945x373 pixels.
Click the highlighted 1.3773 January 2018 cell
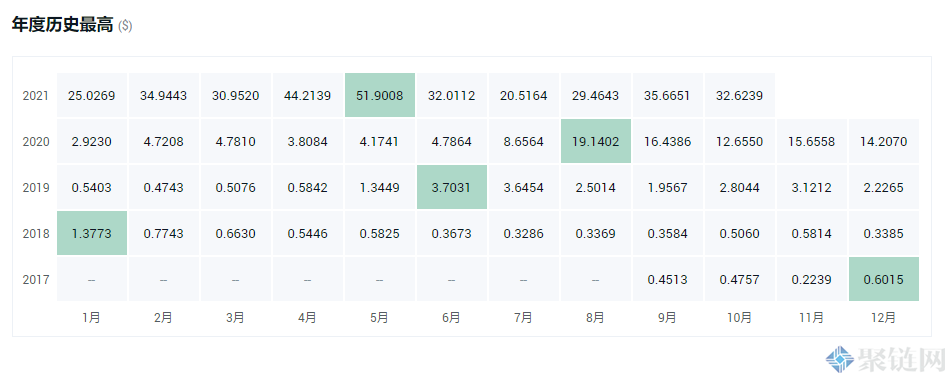(92, 233)
